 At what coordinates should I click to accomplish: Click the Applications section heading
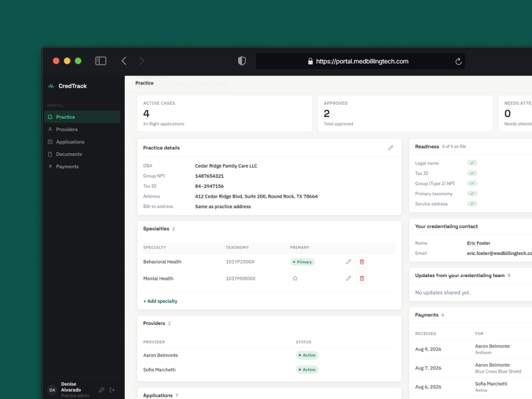pos(158,396)
